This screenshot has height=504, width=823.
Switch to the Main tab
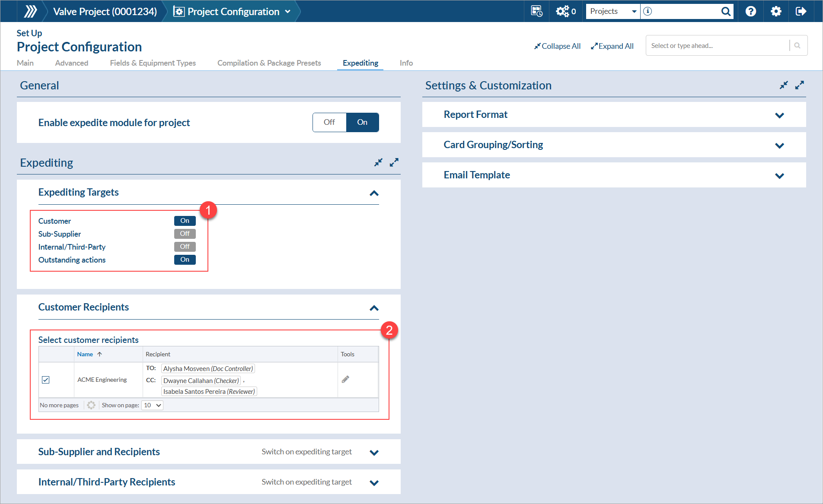(x=25, y=63)
